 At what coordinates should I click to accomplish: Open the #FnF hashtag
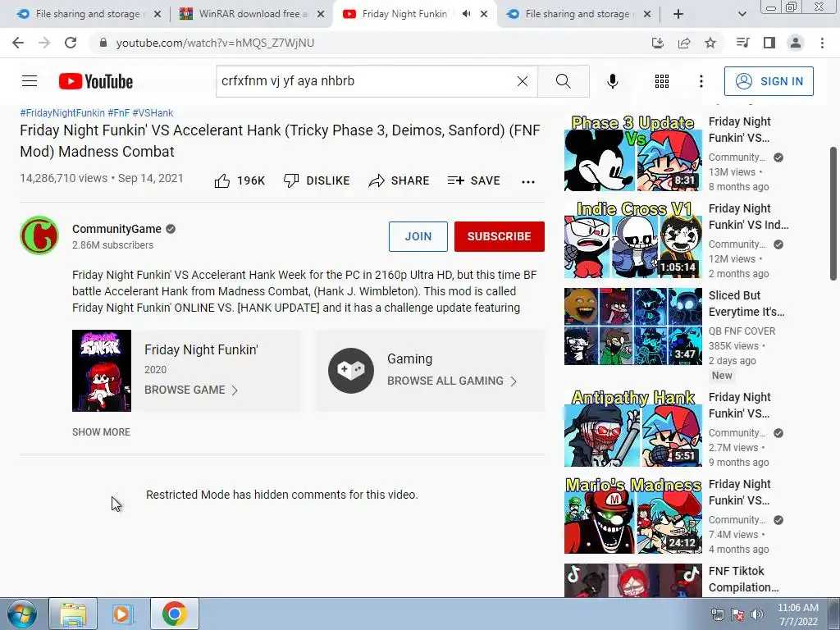pyautogui.click(x=118, y=113)
